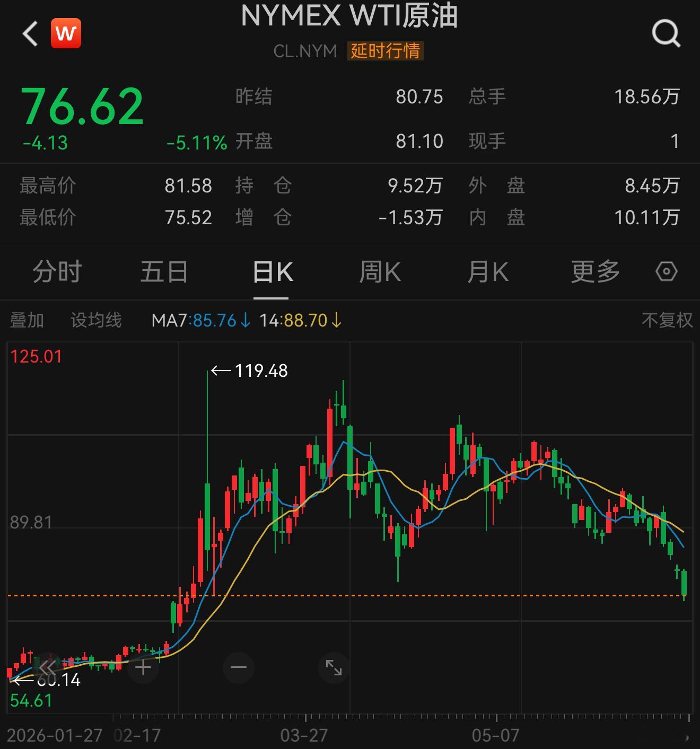Go back with the left chevron icon
Image resolution: width=700 pixels, height=749 pixels.
tap(30, 34)
